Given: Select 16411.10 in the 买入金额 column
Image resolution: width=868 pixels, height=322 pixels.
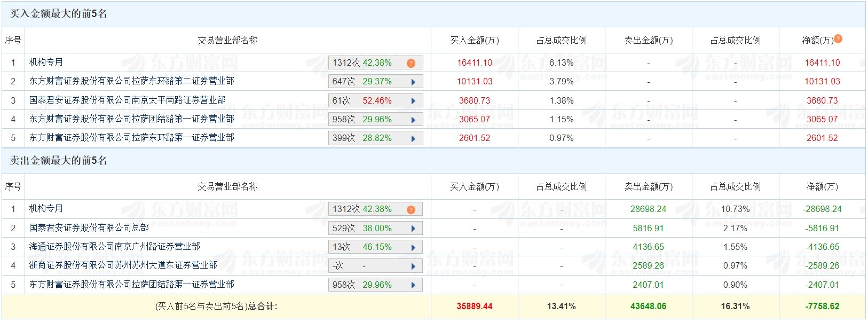Looking at the screenshot, I should [x=475, y=62].
